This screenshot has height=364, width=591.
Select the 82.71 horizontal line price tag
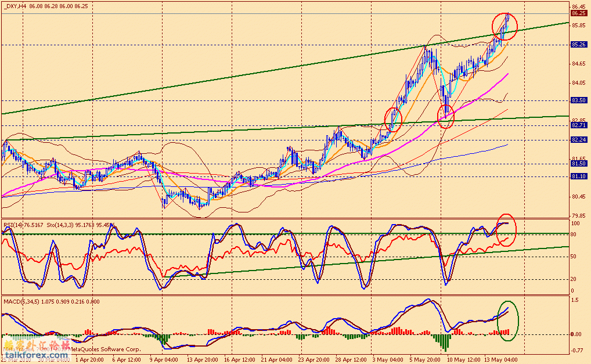pyautogui.click(x=579, y=125)
